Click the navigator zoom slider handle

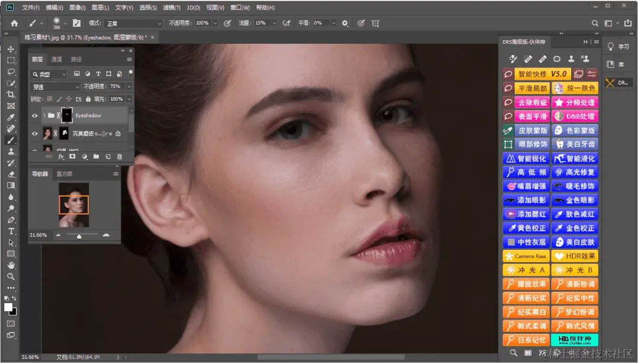[79, 236]
